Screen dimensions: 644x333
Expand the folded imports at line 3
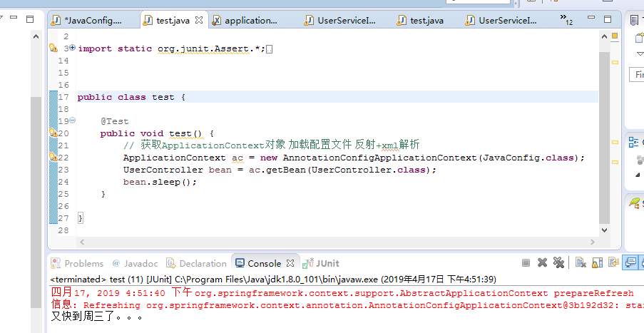point(72,48)
